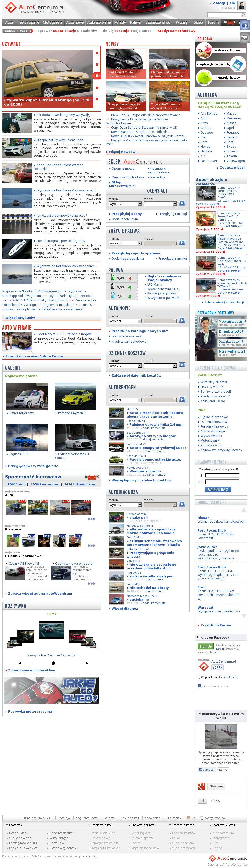Click the user avatar icon beside Zaloguj się
The width and height of the screenshot is (250, 868).
pos(241,6)
